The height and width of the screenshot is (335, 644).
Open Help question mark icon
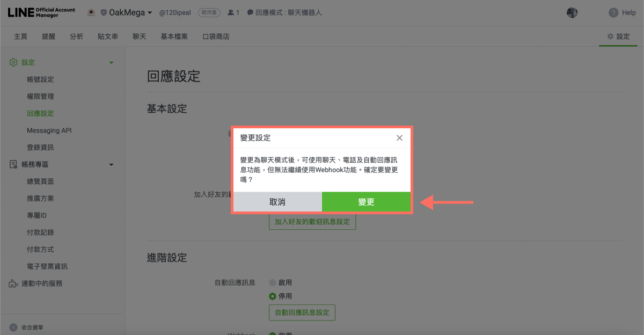click(613, 12)
